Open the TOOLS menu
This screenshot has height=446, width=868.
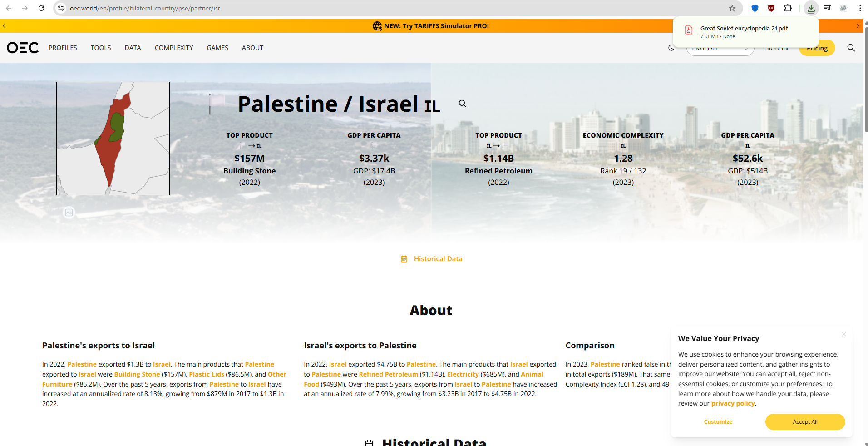(x=101, y=48)
